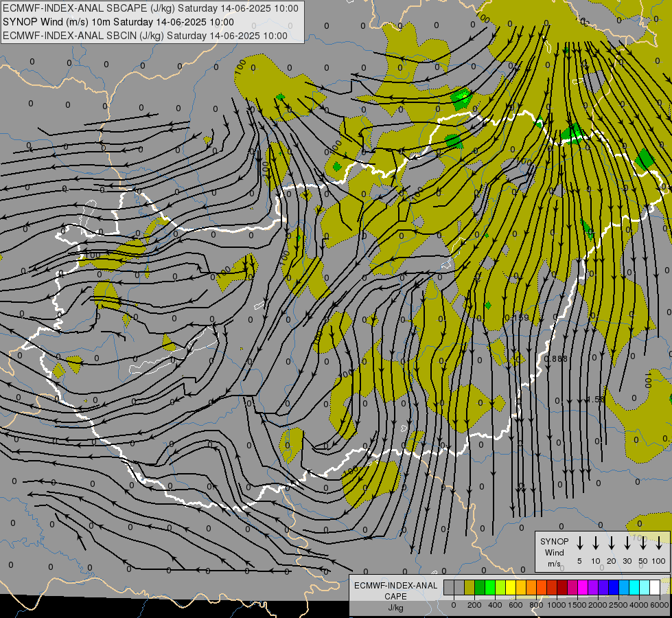Pick the bright magenta swatch right of 1500
This screenshot has width=672, height=618.
pyautogui.click(x=583, y=587)
